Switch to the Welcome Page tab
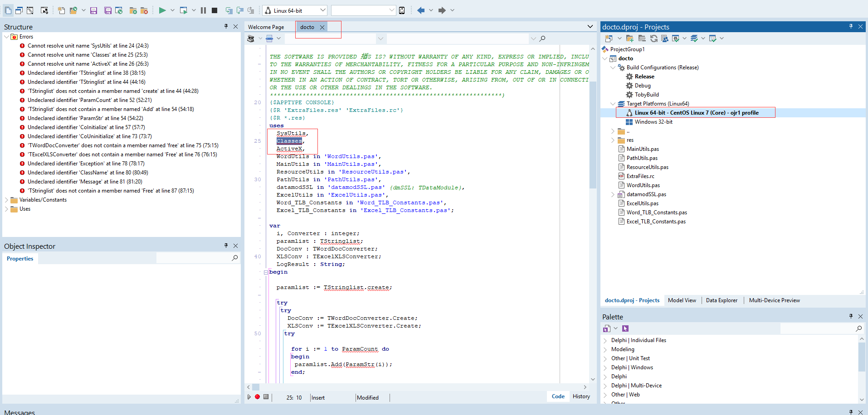This screenshot has height=415, width=868. (x=265, y=27)
